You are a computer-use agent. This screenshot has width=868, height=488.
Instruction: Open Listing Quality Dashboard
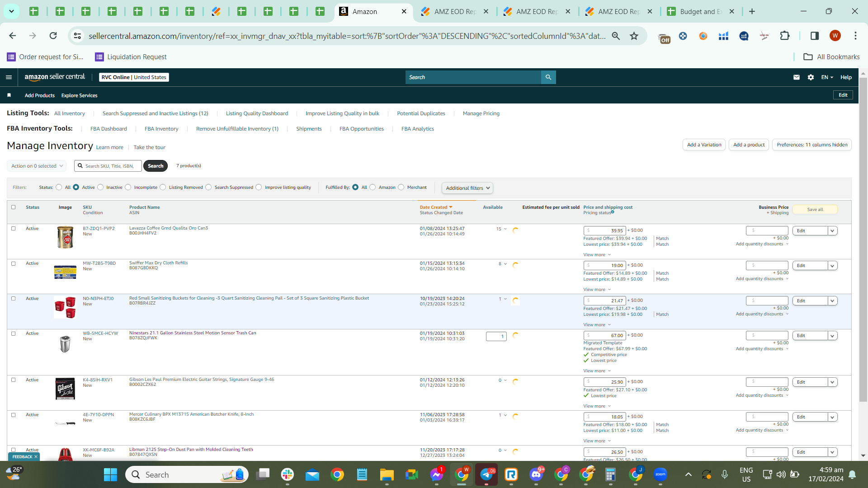257,113
